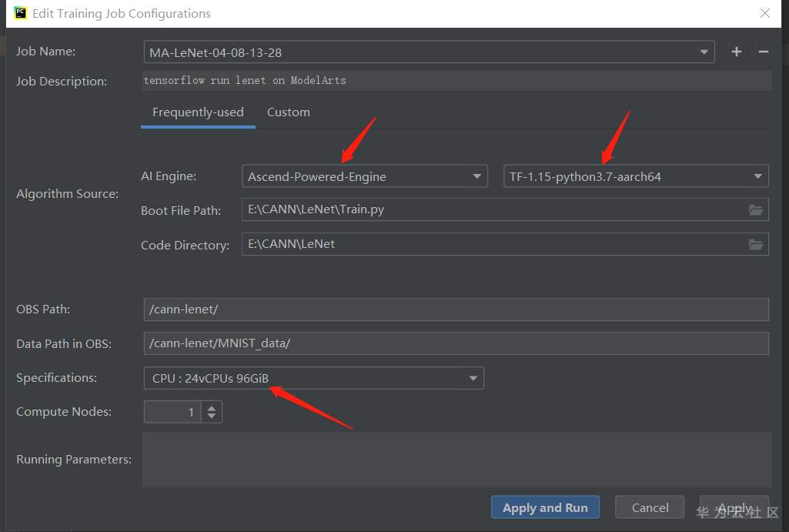The image size is (789, 532).
Task: Expand the Ascend-Powered-Engine AI Engine dropdown
Action: click(x=476, y=176)
